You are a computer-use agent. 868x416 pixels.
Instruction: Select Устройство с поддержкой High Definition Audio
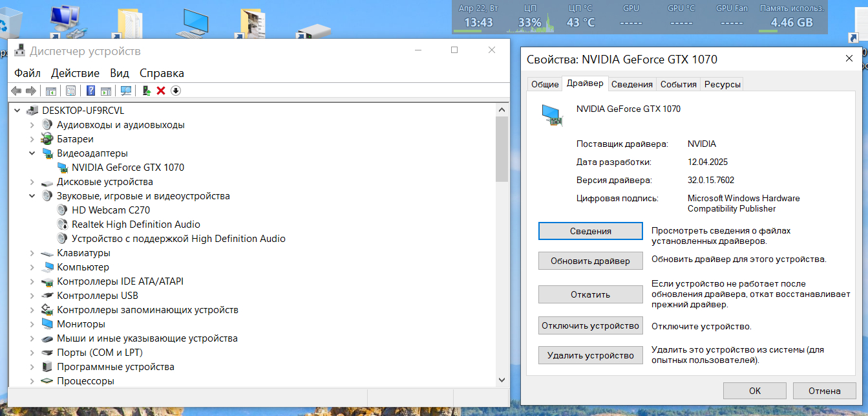[178, 239]
